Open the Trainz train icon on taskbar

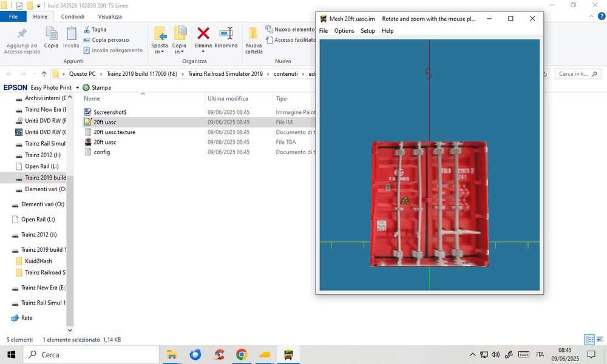[288, 355]
